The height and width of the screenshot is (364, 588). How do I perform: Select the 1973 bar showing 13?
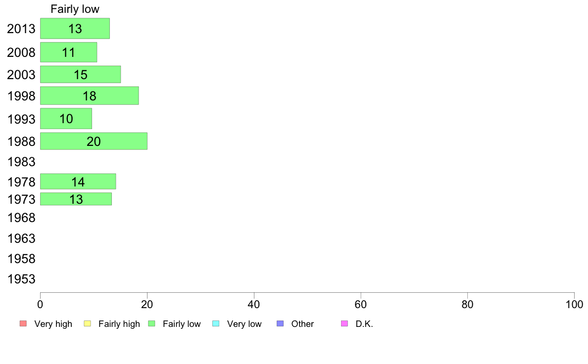(x=76, y=199)
